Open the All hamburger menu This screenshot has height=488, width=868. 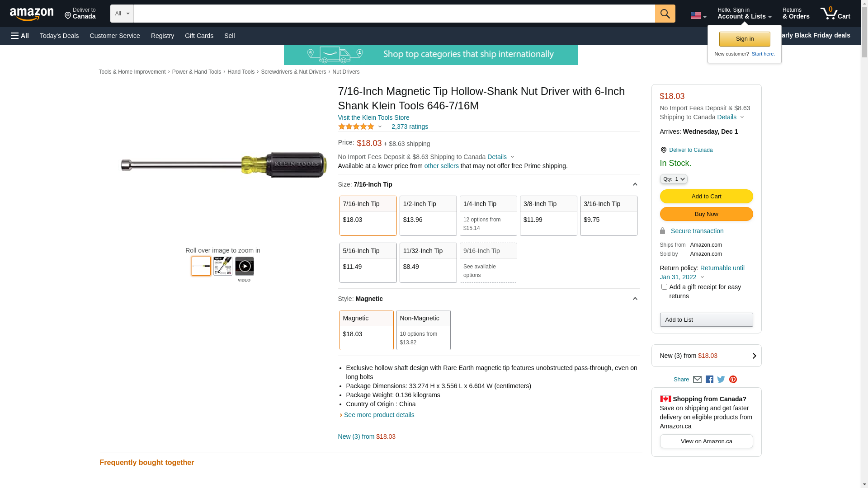tap(20, 36)
